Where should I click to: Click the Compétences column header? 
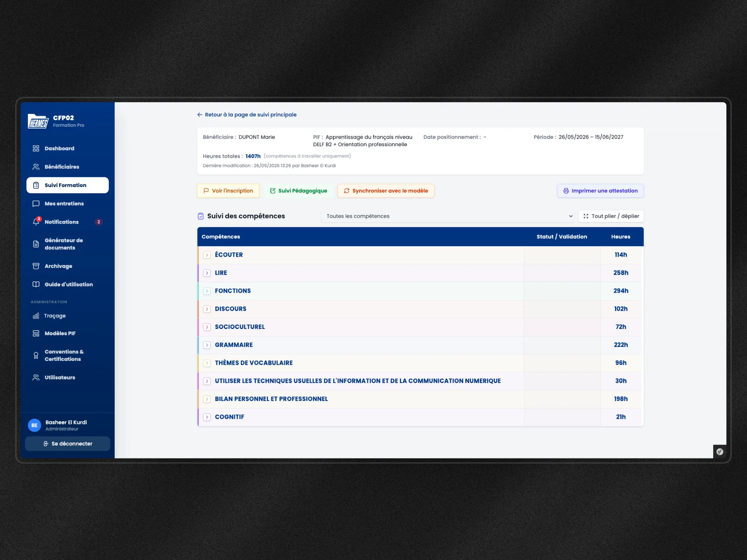pyautogui.click(x=221, y=237)
